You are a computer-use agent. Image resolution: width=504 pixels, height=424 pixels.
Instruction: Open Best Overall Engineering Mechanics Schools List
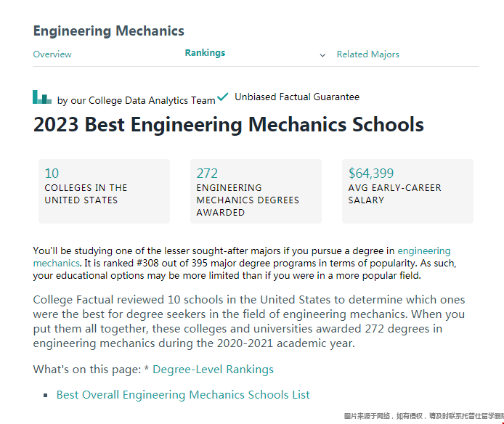183,395
